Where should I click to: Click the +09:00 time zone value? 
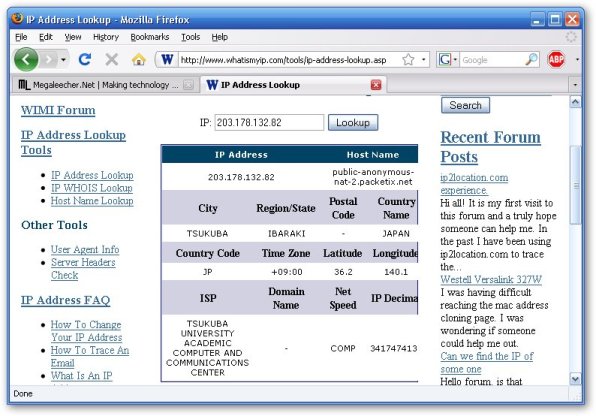(x=287, y=272)
